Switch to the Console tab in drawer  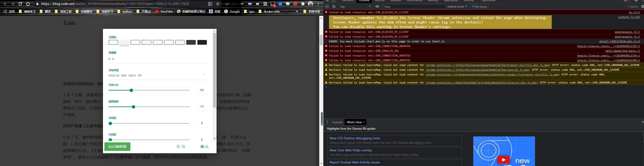(337, 122)
